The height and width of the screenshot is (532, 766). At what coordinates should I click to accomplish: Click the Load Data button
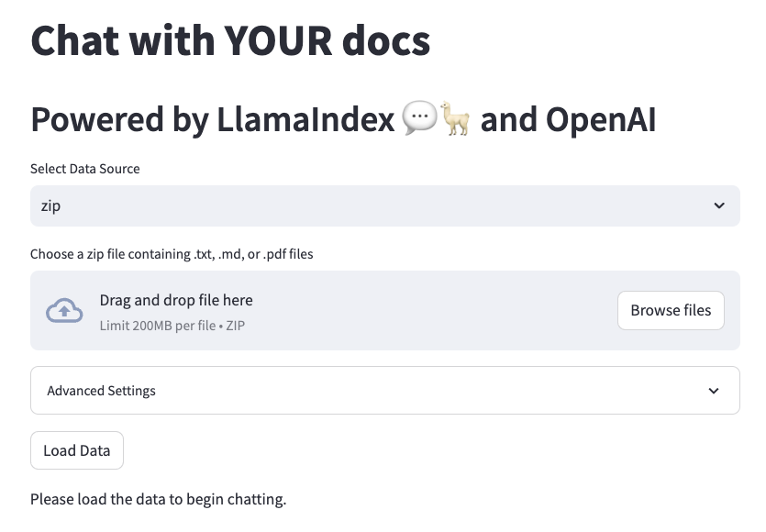[77, 450]
